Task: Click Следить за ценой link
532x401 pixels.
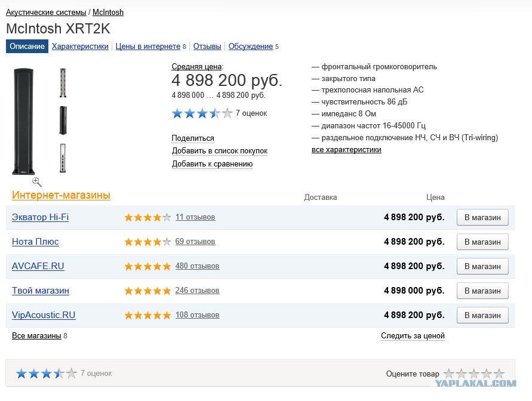Action: (413, 335)
